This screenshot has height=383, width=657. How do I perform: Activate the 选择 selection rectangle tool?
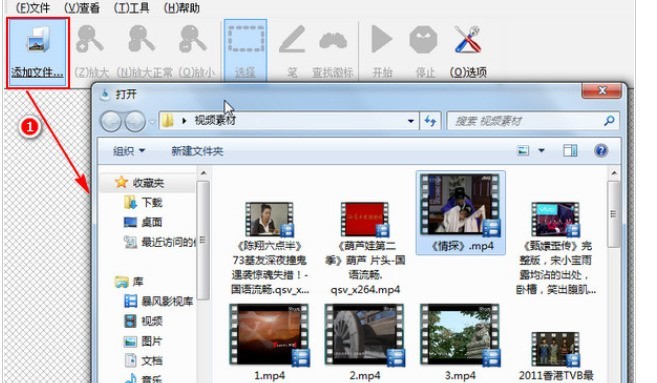coord(245,50)
